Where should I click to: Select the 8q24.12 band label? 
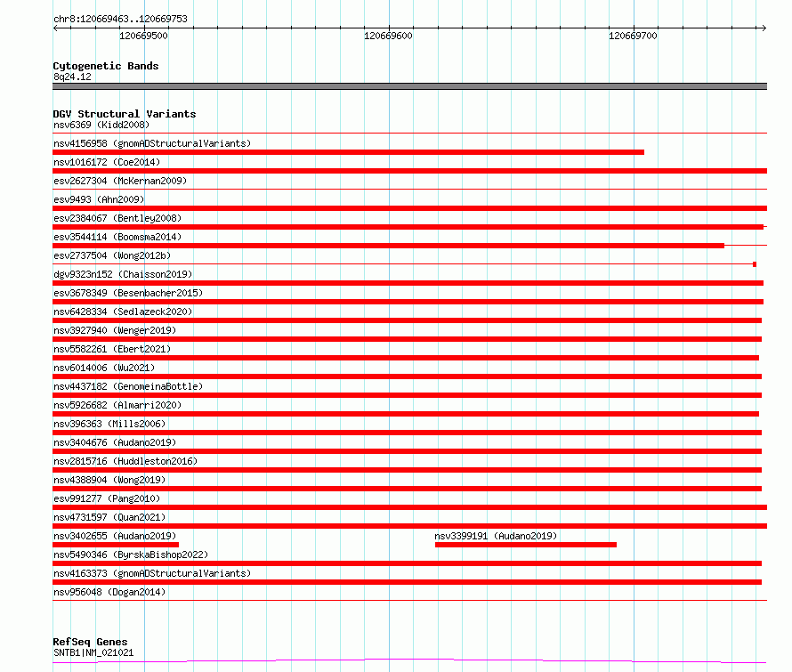click(x=72, y=77)
